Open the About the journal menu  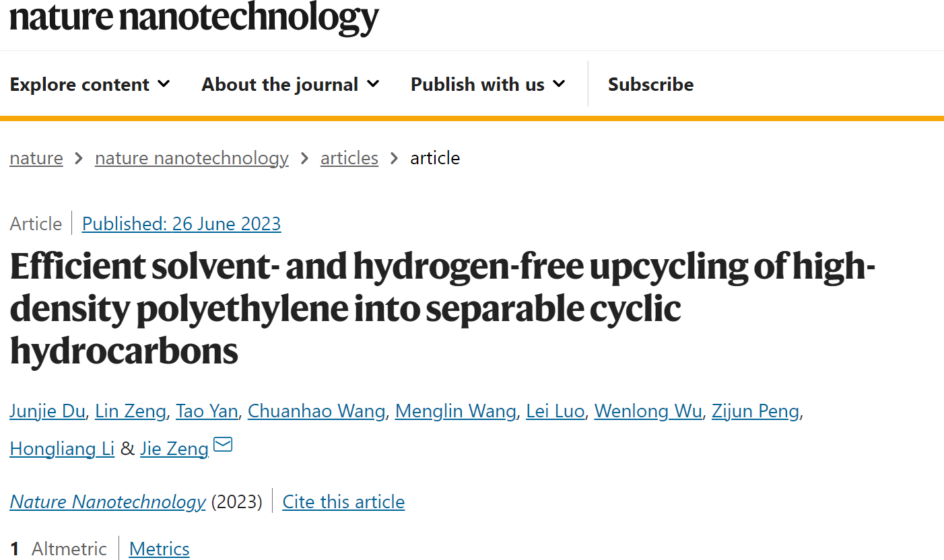point(291,84)
